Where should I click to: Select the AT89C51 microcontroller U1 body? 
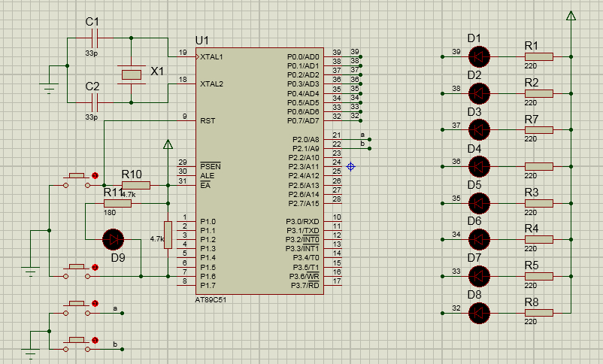click(x=259, y=169)
